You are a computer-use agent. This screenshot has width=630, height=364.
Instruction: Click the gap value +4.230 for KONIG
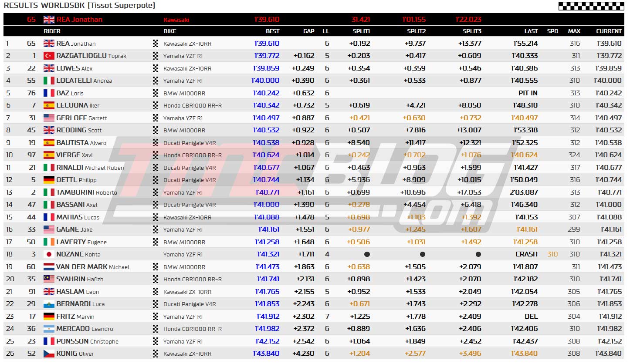tap(303, 354)
